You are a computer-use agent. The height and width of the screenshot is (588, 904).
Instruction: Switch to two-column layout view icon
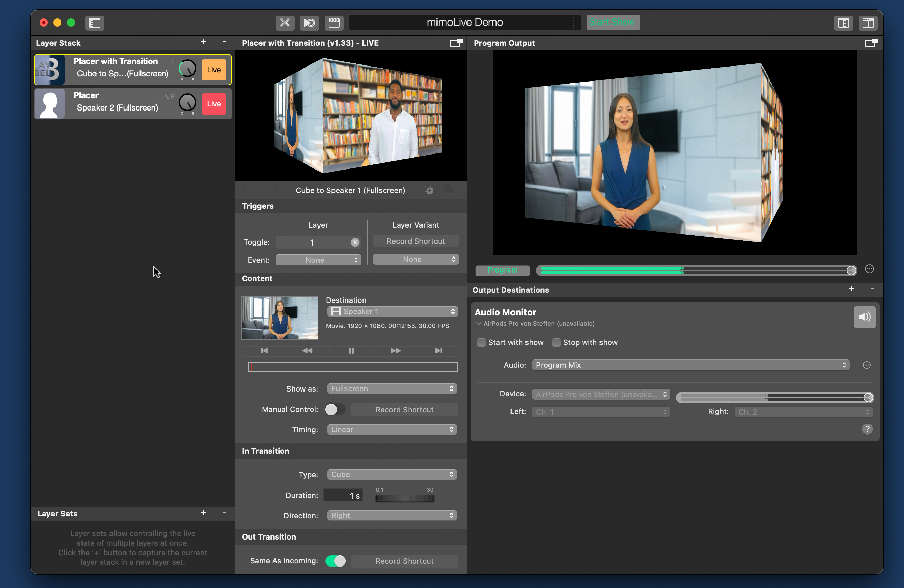click(843, 23)
